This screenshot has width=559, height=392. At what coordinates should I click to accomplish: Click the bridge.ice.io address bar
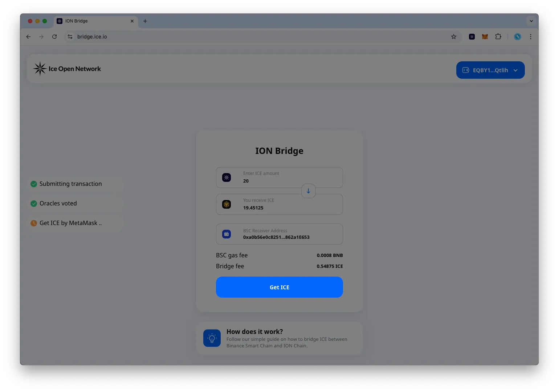[263, 37]
